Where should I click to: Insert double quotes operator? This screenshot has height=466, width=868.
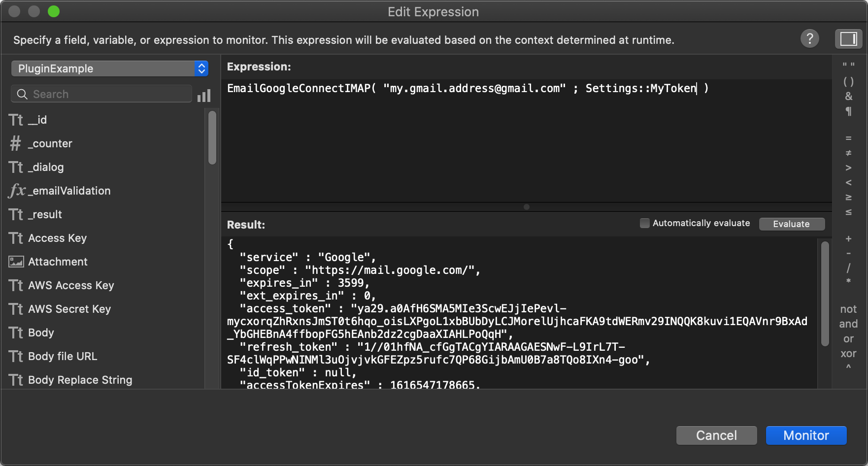[x=848, y=65]
